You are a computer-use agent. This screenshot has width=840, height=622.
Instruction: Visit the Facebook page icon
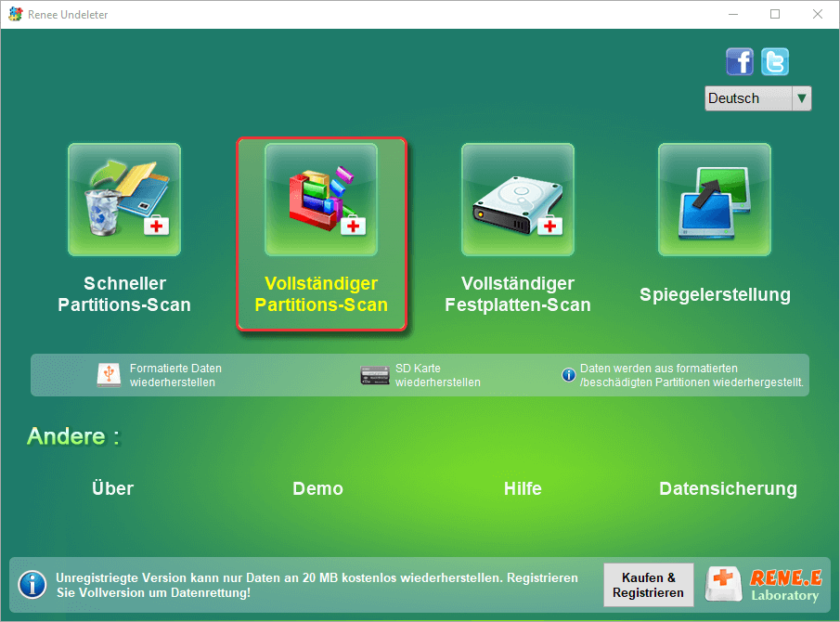(x=739, y=61)
